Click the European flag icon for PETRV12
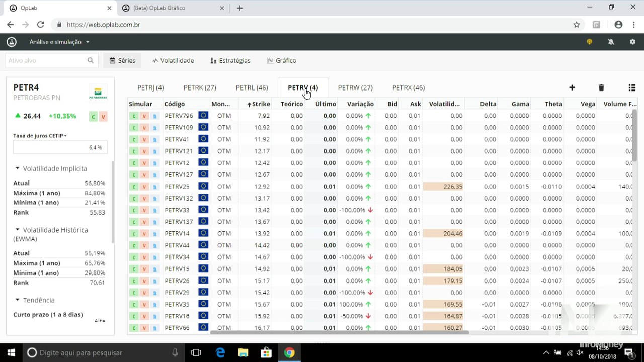This screenshot has width=644, height=362. tap(203, 162)
